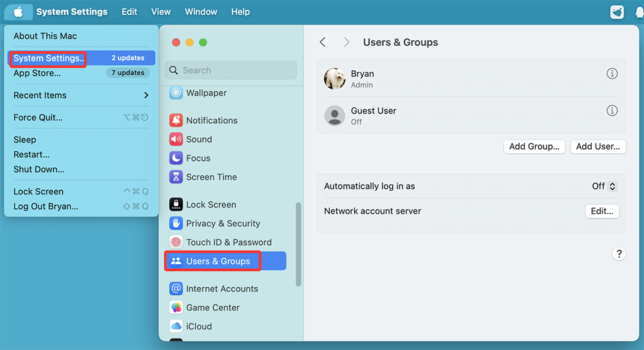The height and width of the screenshot is (350, 644).
Task: Select Screen Time label in sidebar
Action: (211, 177)
